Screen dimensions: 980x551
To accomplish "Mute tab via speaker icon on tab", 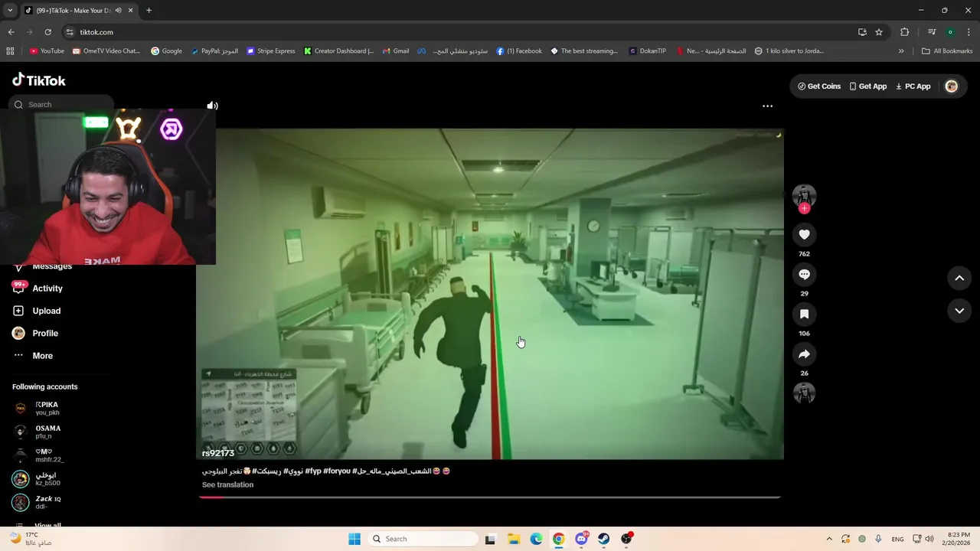I will pyautogui.click(x=118, y=11).
